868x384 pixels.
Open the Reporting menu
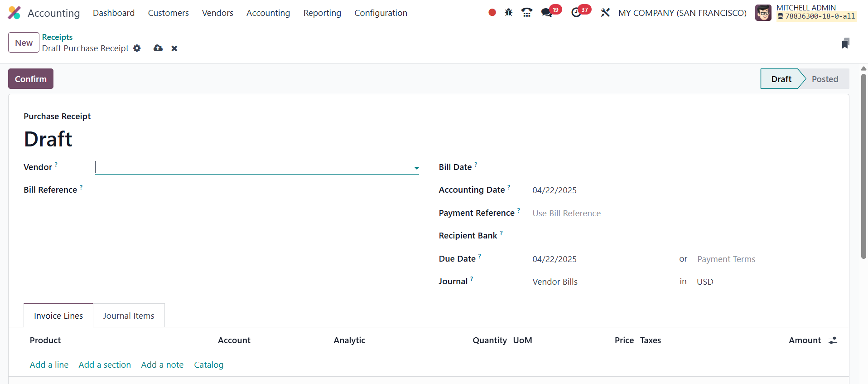coord(322,13)
